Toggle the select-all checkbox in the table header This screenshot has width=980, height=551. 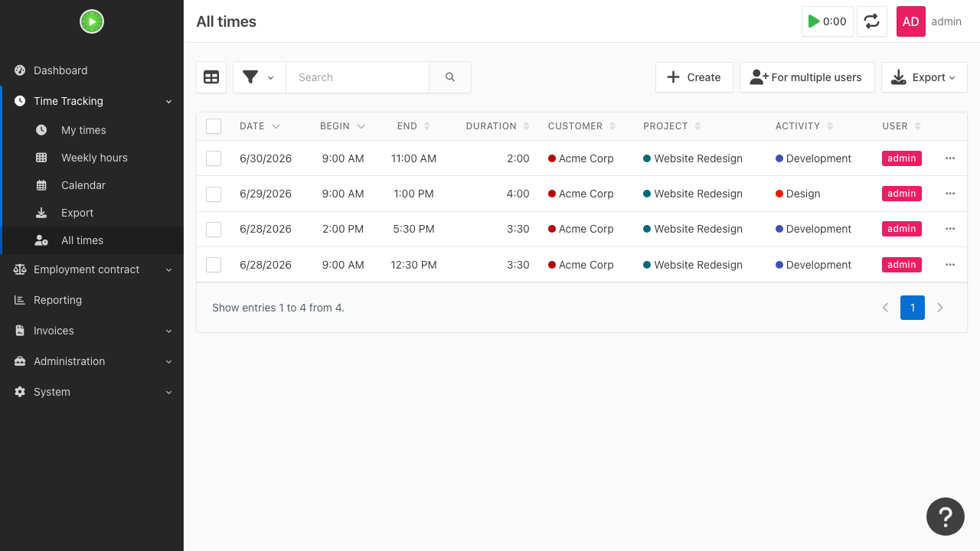tap(214, 126)
